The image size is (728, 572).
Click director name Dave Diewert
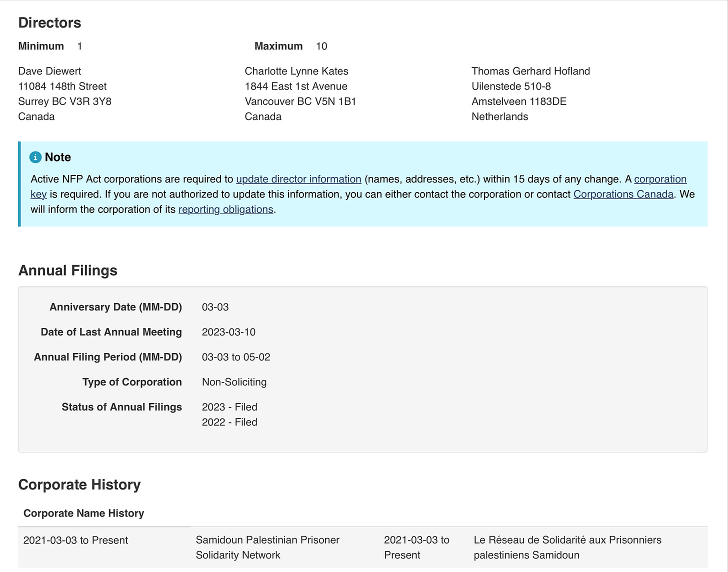[49, 71]
